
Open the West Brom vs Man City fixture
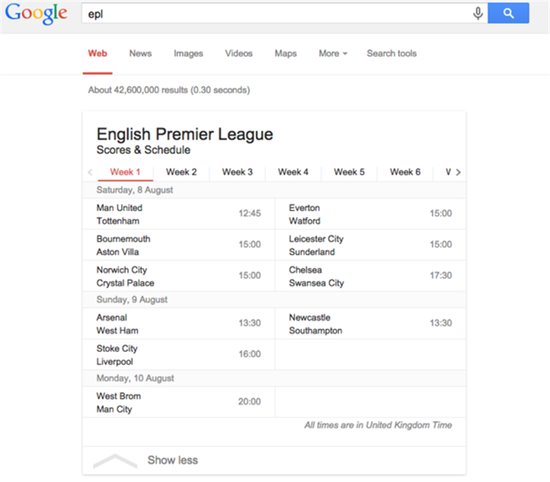click(x=179, y=402)
